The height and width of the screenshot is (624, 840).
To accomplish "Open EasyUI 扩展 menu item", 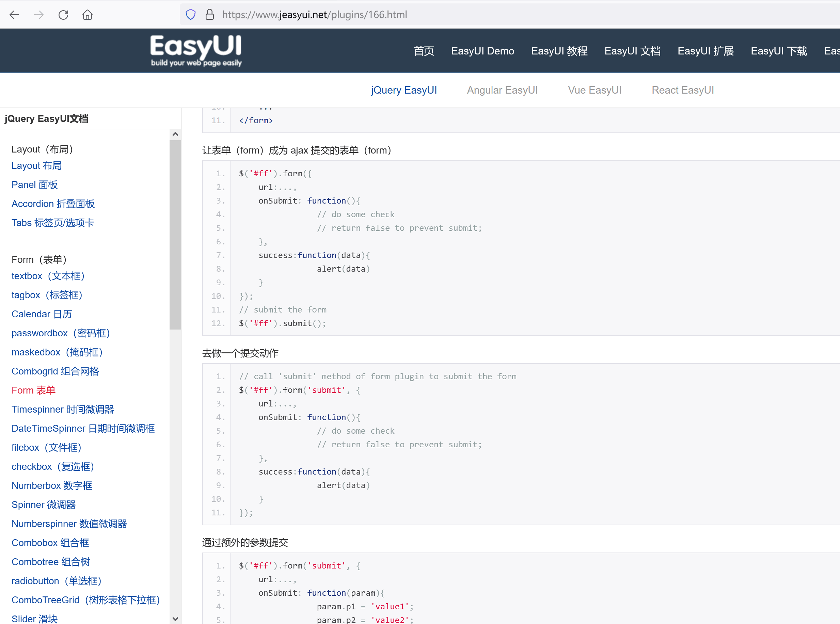I will (706, 51).
